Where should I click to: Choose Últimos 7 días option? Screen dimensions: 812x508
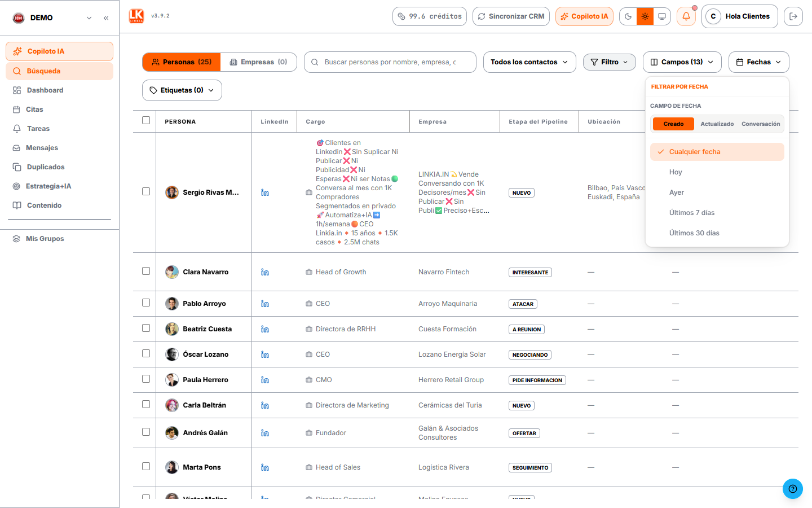(x=717, y=213)
